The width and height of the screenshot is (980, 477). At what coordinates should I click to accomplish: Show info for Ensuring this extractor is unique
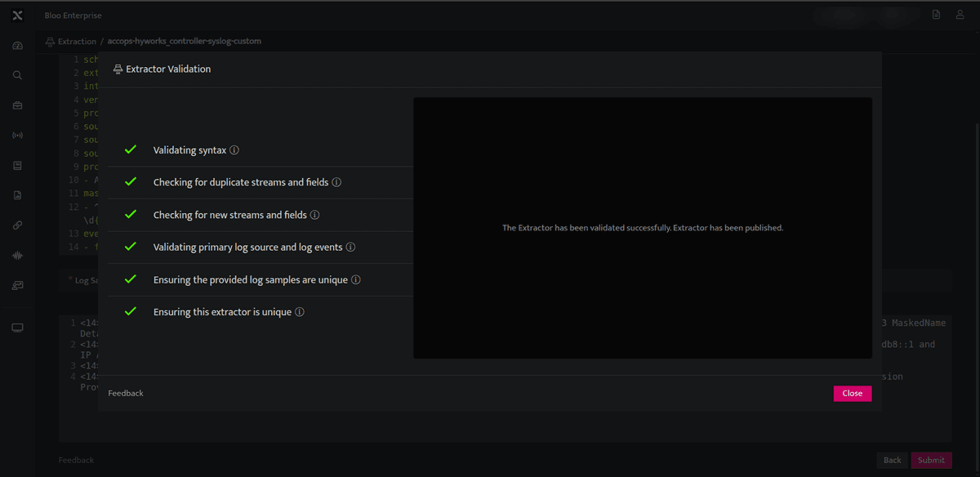coord(300,312)
